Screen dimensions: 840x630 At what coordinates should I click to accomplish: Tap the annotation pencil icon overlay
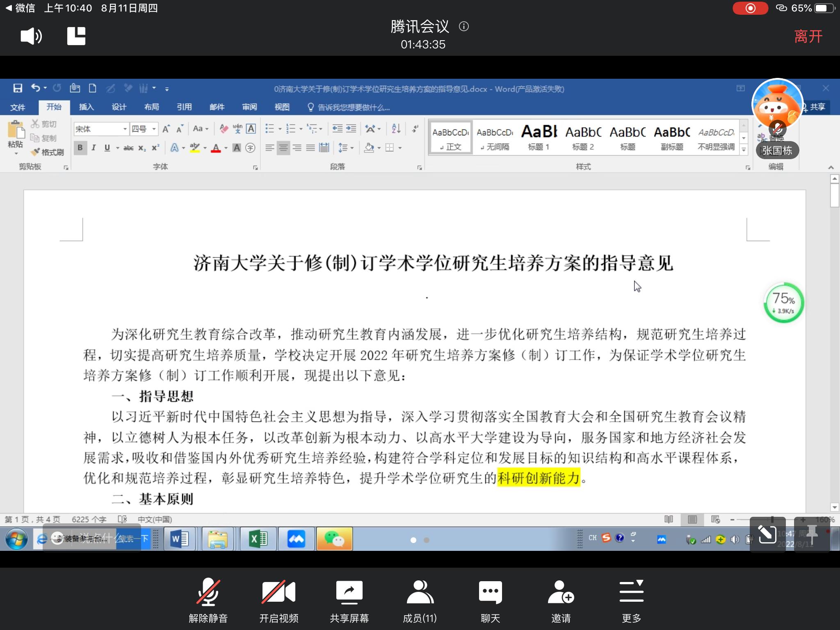tap(767, 534)
